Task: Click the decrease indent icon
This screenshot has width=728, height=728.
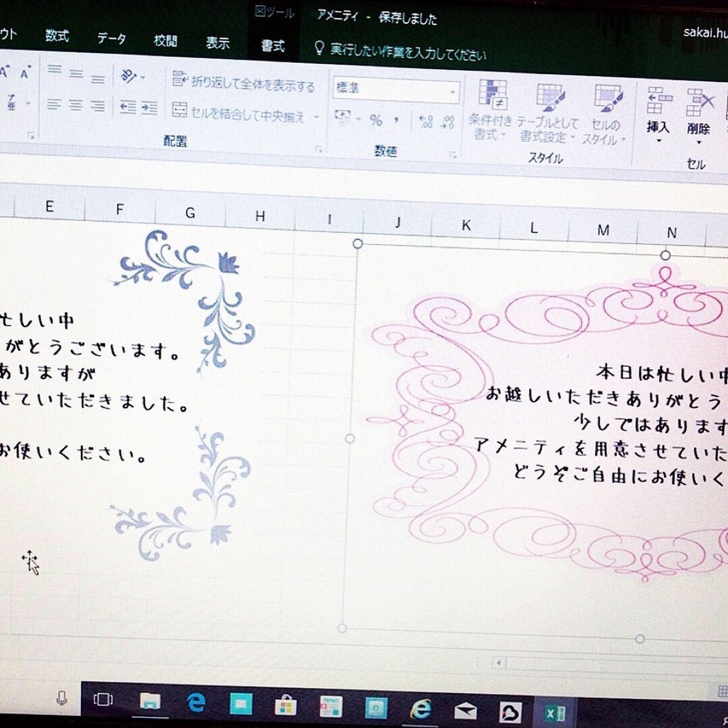Action: (x=128, y=107)
